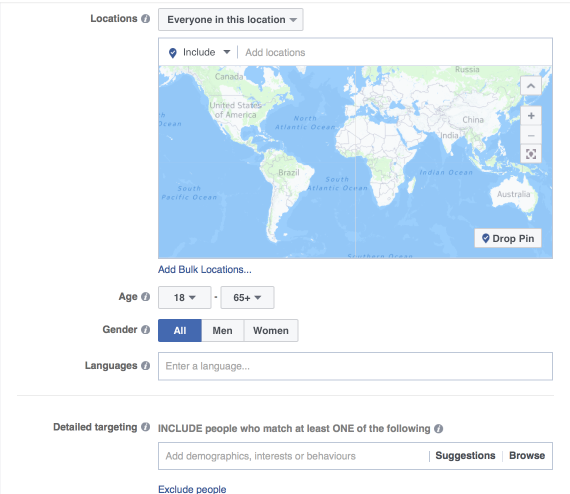
Task: Click India label on the map
Action: (449, 136)
